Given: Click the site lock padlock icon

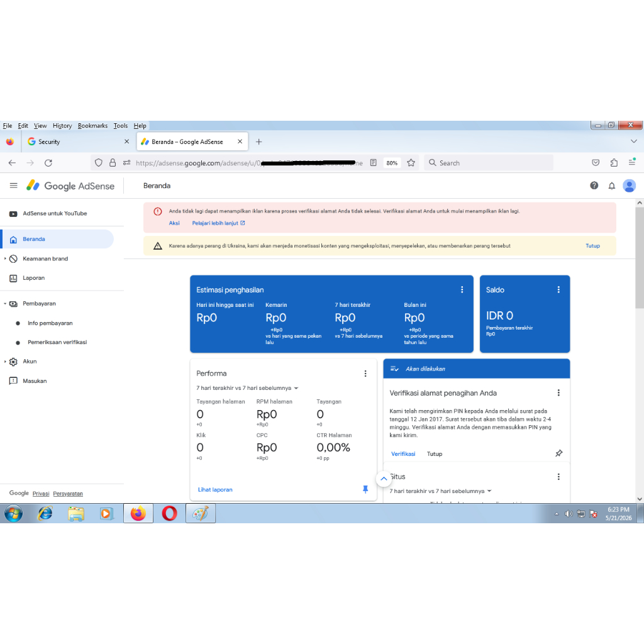Looking at the screenshot, I should coord(113,163).
